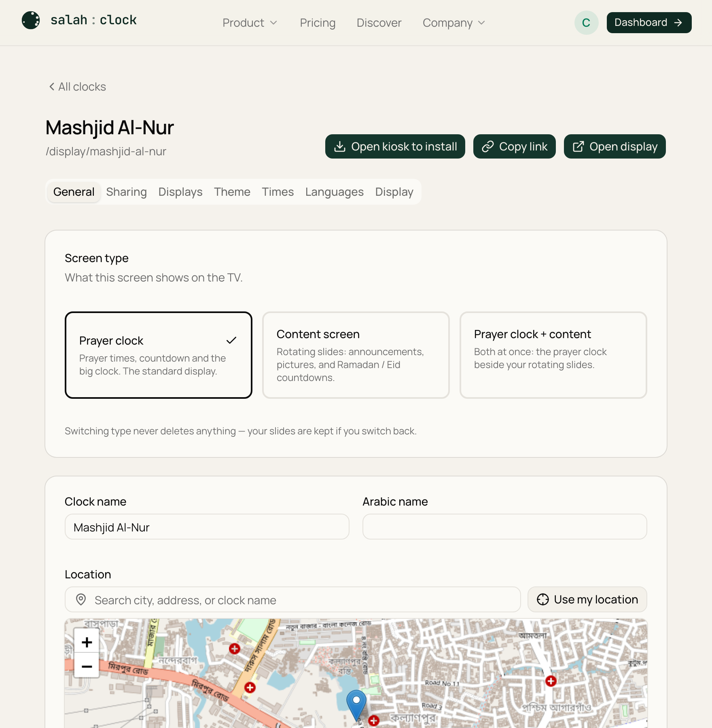Screen dimensions: 712x728
Task: Switch to the General tab
Action: click(74, 192)
